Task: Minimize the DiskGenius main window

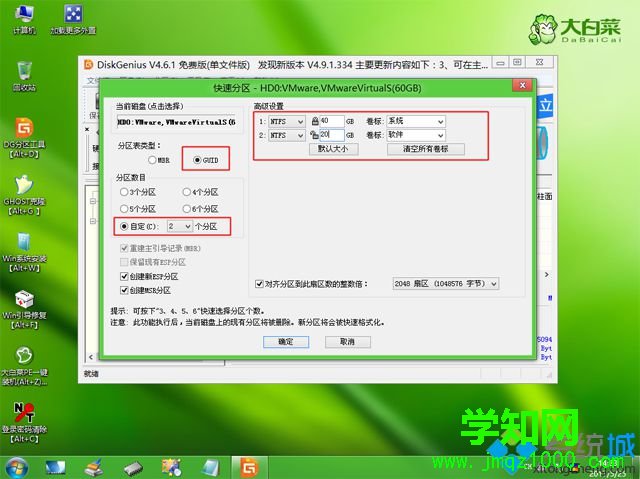Action: click(x=500, y=62)
